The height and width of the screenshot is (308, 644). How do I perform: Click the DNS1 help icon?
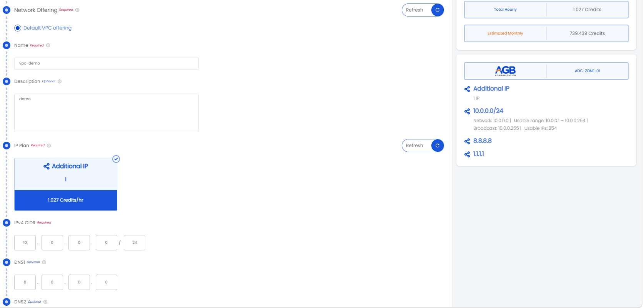pyautogui.click(x=44, y=262)
